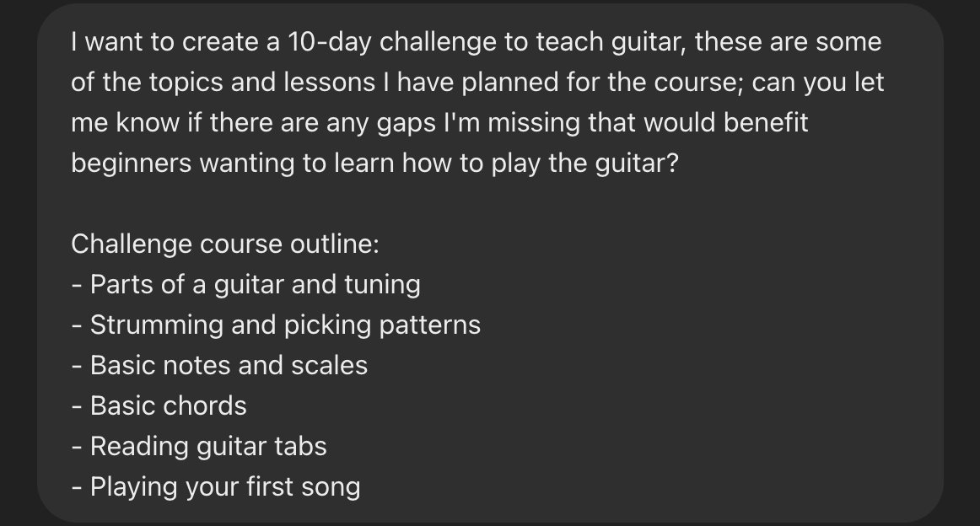Click the word 'guitar,' in the first line

[x=648, y=42]
